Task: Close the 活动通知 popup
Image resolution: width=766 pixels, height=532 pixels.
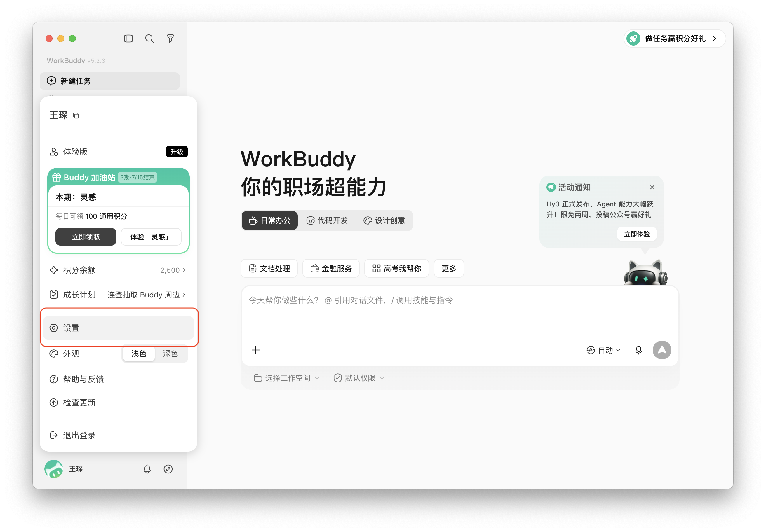Action: [652, 187]
